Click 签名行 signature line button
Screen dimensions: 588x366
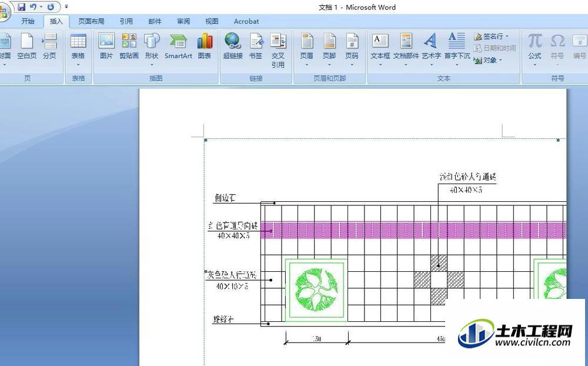pyautogui.click(x=492, y=36)
